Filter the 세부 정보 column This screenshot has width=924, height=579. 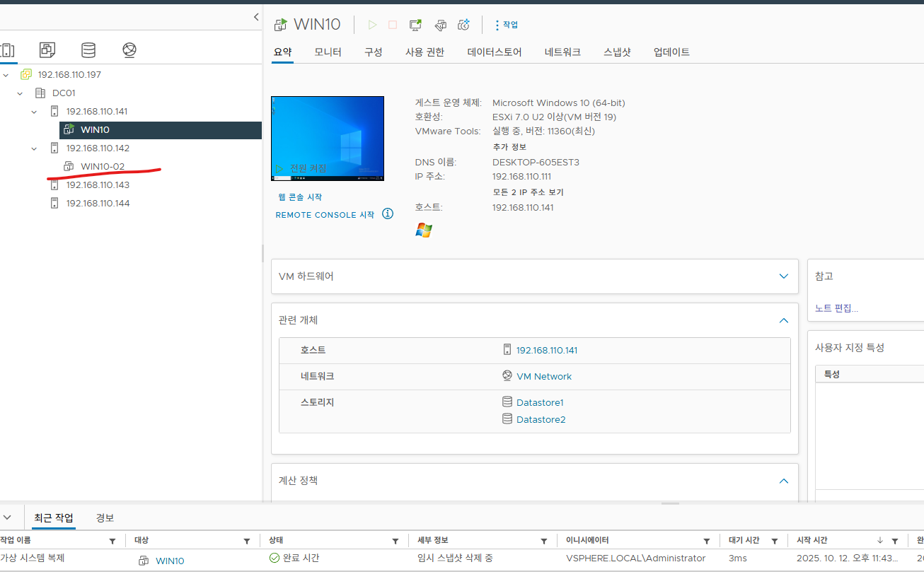(544, 541)
